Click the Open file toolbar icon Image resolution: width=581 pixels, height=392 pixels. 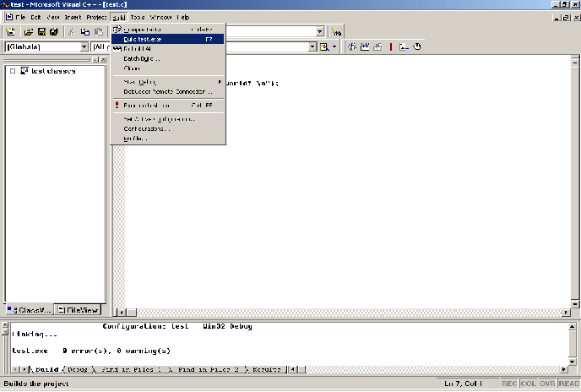pos(29,32)
